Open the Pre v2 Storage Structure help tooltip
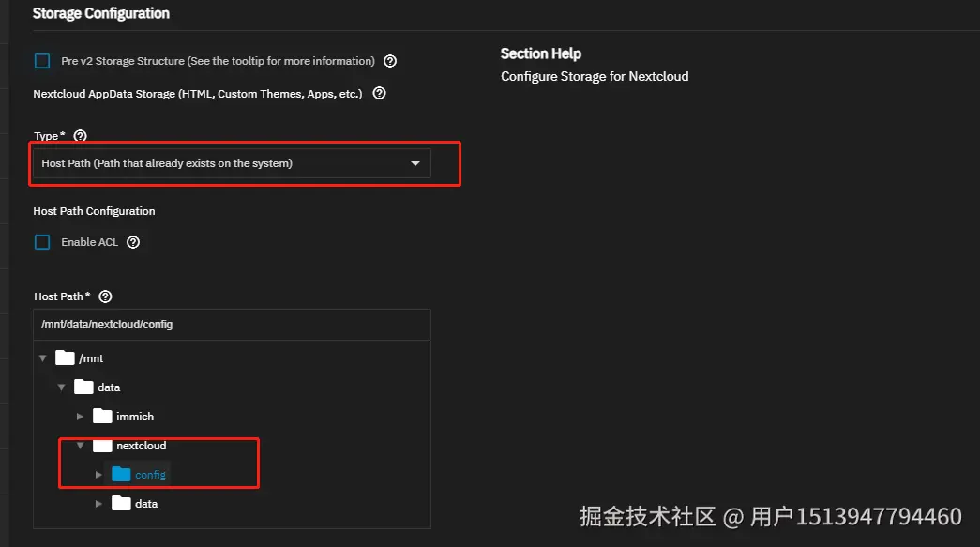Image resolution: width=980 pixels, height=547 pixels. coord(390,61)
